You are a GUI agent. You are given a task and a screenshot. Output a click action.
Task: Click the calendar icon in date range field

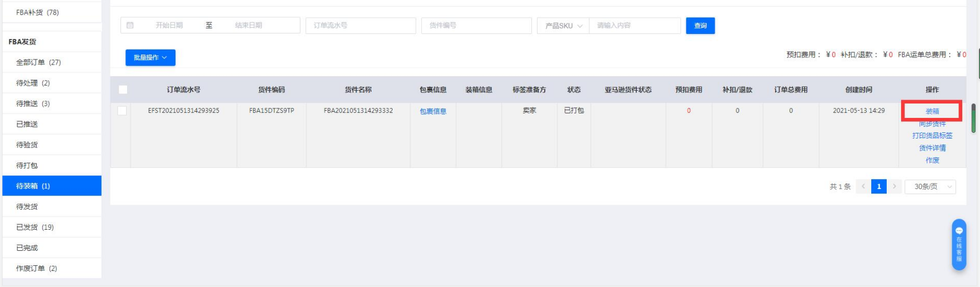[130, 26]
